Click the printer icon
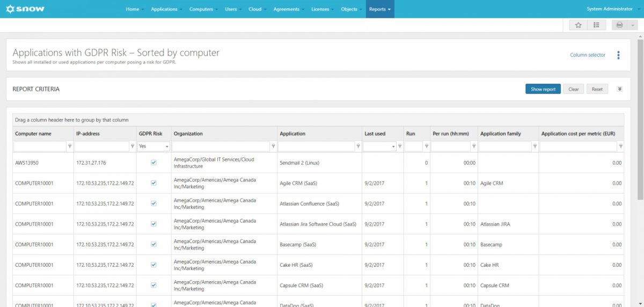 [x=620, y=25]
